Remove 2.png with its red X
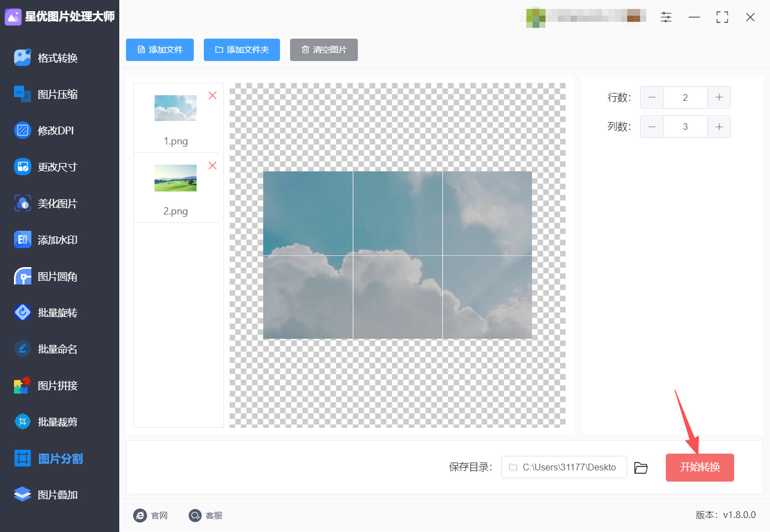Viewport: 770px width, 532px height. pyautogui.click(x=212, y=165)
